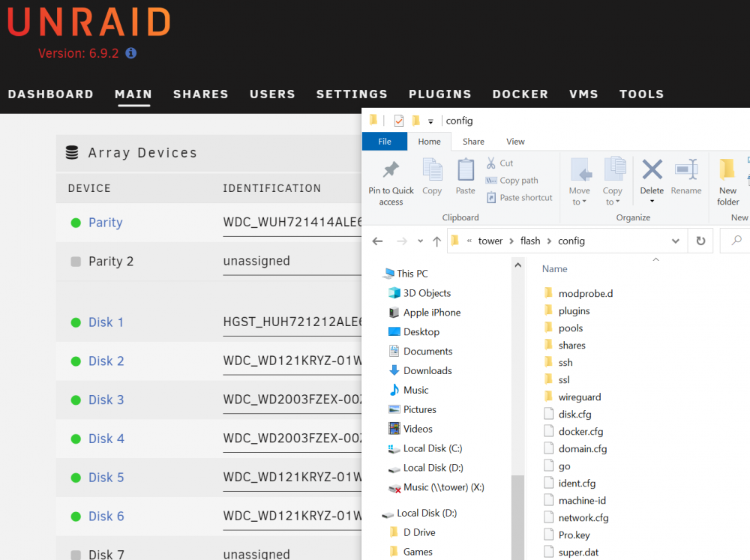Viewport: 750px width, 560px height.
Task: Select the Music (\\tower) (X:) network drive
Action: pyautogui.click(x=436, y=487)
